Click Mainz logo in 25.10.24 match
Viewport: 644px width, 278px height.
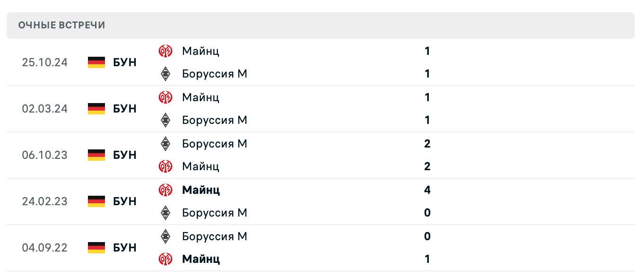(x=165, y=51)
